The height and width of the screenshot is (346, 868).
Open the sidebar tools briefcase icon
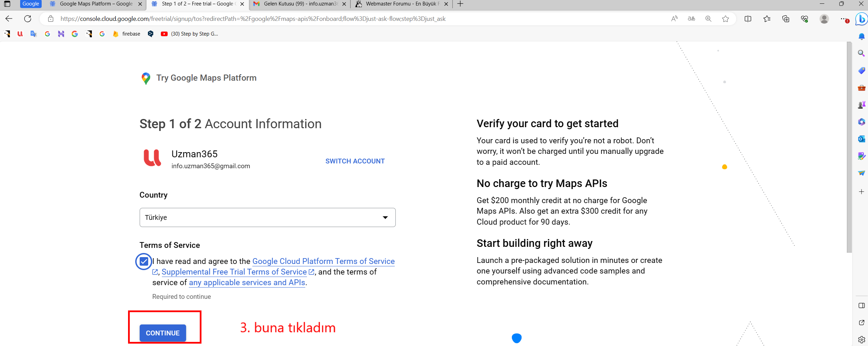862,88
